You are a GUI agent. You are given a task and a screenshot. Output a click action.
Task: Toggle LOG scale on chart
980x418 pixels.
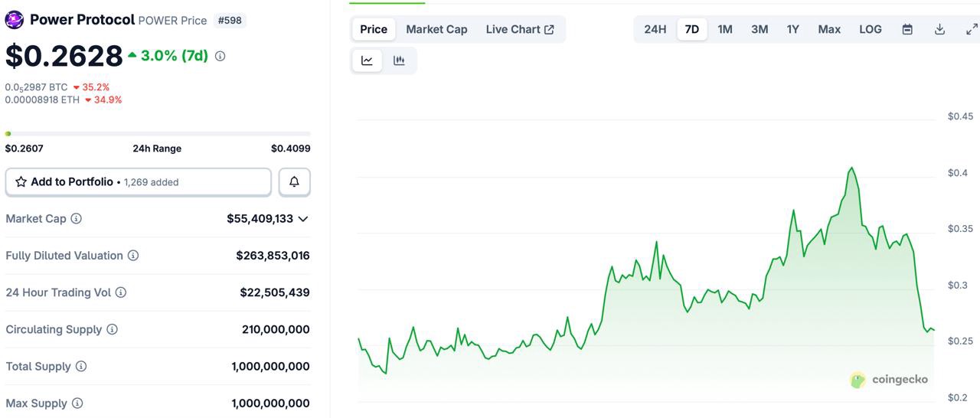click(871, 29)
